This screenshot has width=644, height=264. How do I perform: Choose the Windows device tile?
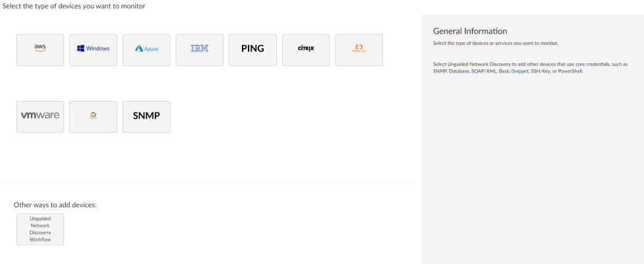click(94, 50)
